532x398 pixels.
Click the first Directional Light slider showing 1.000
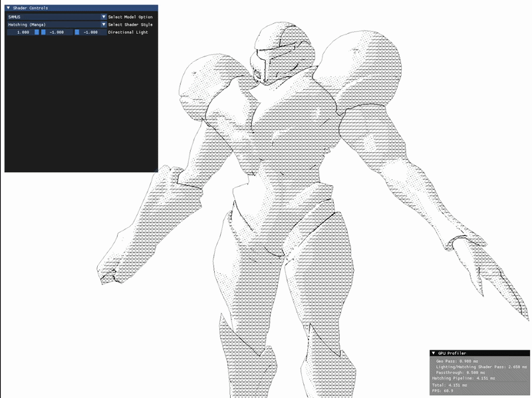pyautogui.click(x=23, y=32)
